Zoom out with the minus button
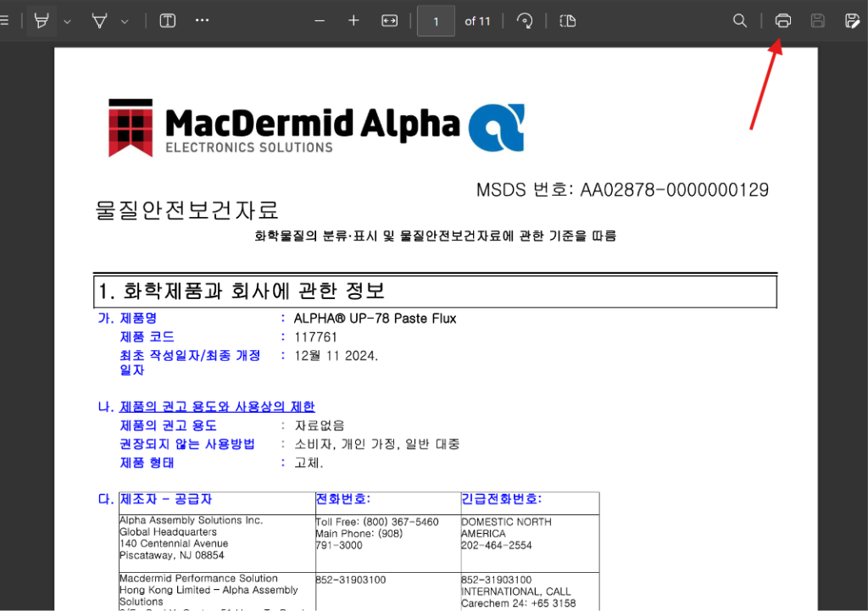This screenshot has height=611, width=868. [320, 21]
